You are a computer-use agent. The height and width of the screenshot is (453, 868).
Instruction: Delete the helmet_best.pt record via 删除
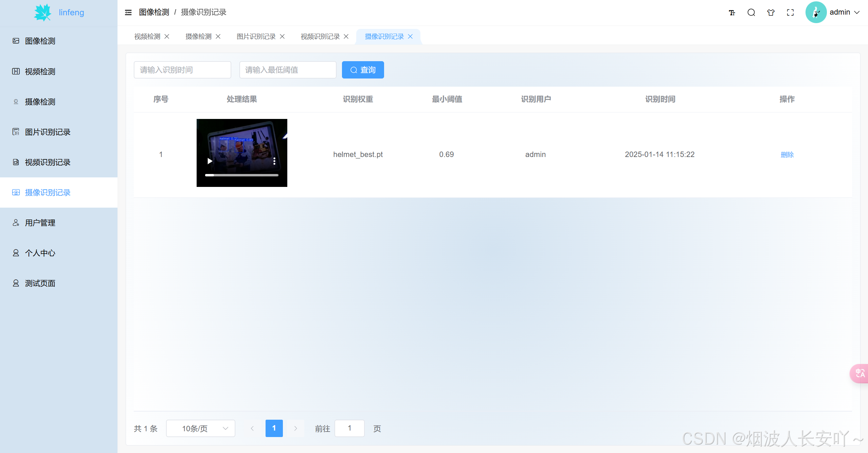(787, 155)
